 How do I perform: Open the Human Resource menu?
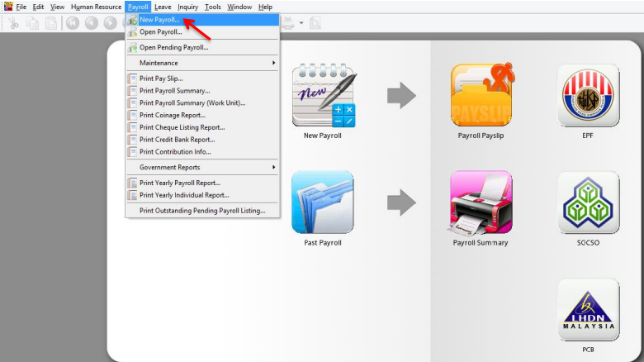pyautogui.click(x=96, y=7)
